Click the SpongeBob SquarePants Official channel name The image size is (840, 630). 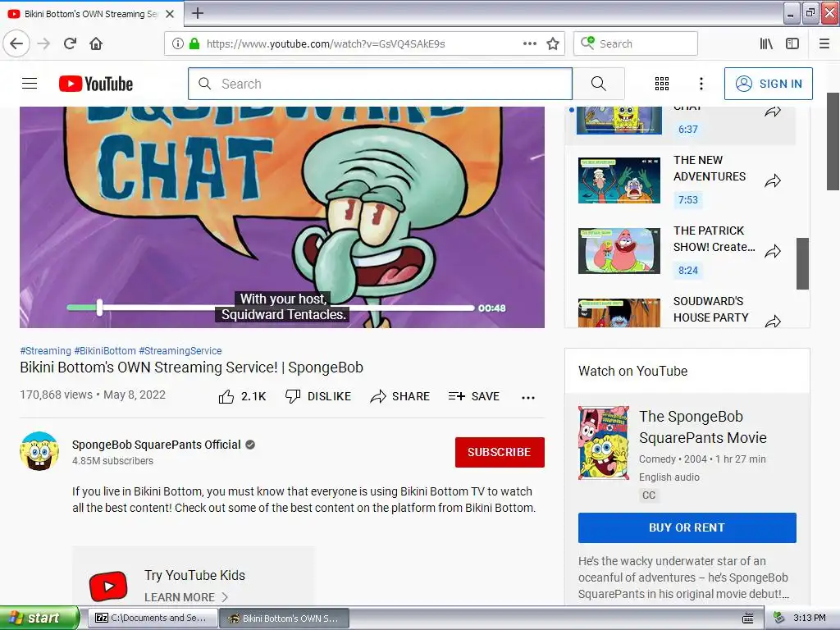click(x=157, y=445)
